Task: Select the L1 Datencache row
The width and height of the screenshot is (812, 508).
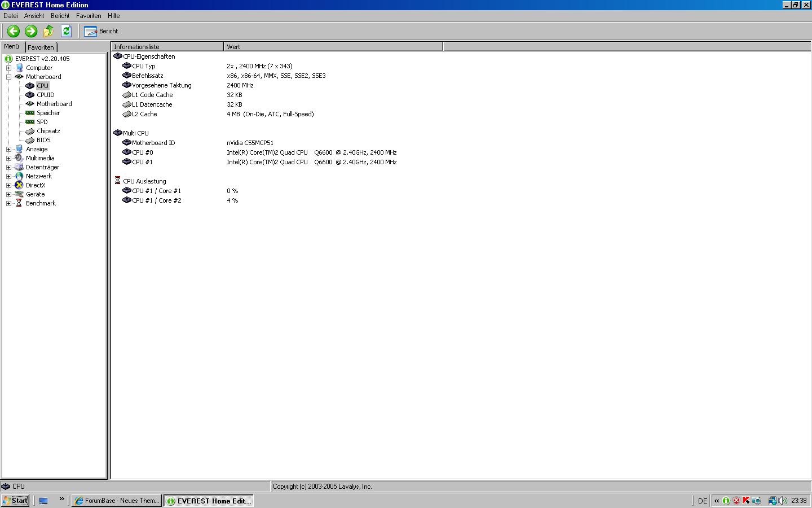Action: [x=182, y=104]
